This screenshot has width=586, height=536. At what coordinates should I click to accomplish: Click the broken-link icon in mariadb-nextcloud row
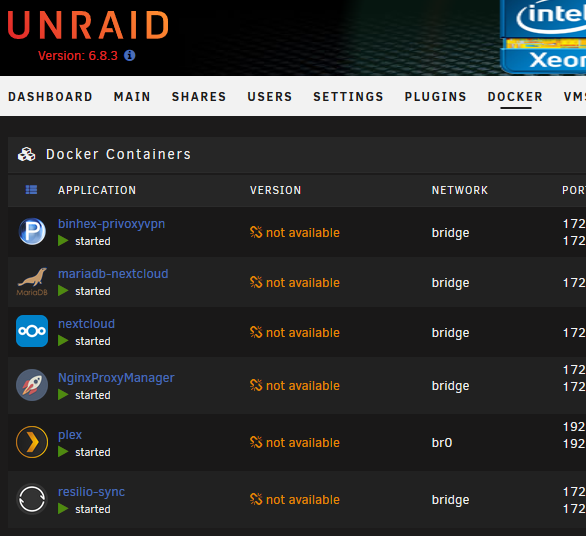pyautogui.click(x=256, y=282)
